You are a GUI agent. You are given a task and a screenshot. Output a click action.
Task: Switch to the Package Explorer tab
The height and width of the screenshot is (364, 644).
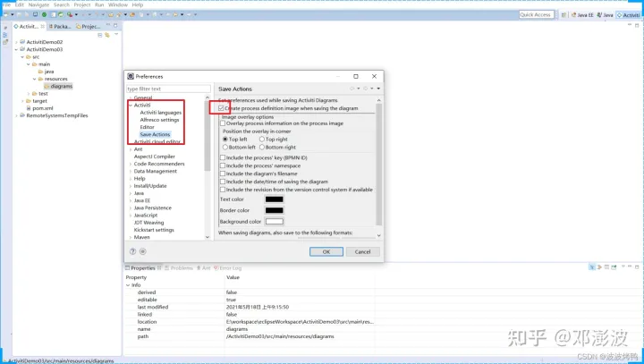[60, 26]
